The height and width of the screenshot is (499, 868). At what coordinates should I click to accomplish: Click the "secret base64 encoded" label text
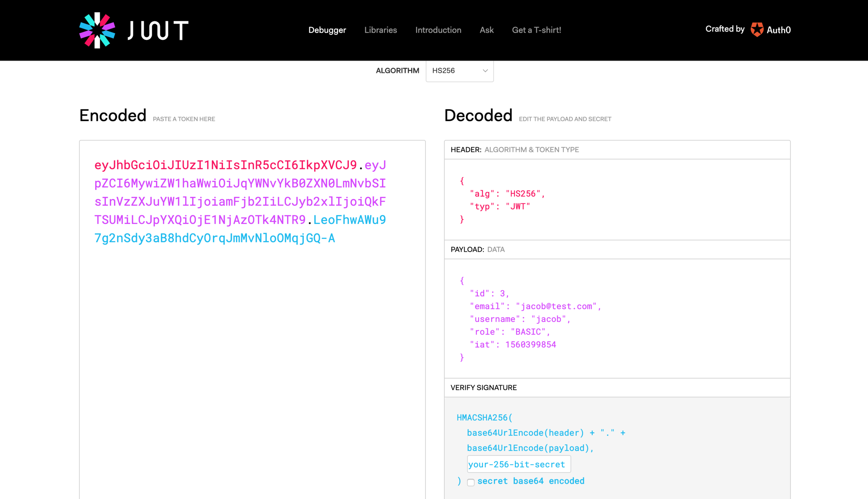(x=531, y=481)
